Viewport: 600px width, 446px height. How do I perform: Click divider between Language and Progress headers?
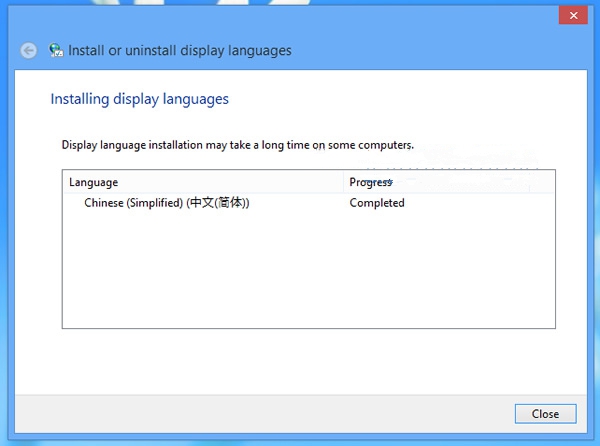tap(343, 182)
